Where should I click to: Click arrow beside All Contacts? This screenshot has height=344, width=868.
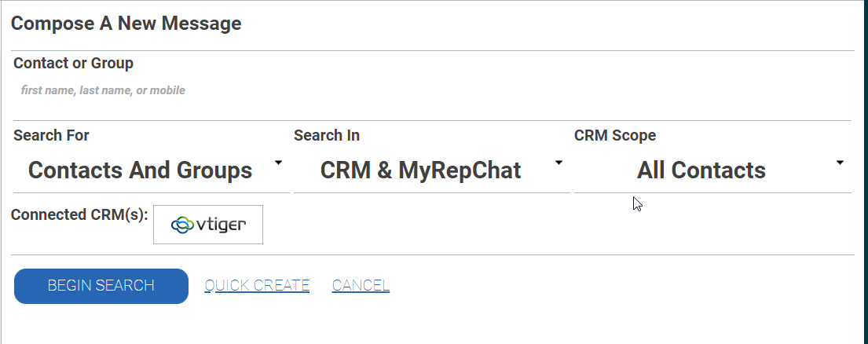840,163
